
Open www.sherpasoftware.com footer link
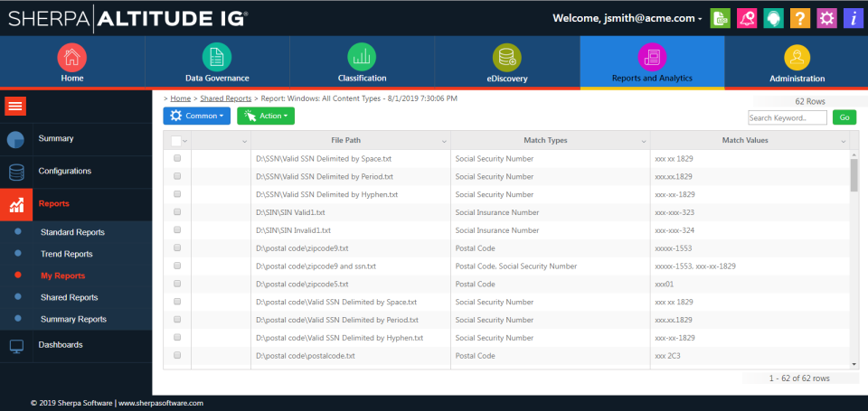[161, 403]
